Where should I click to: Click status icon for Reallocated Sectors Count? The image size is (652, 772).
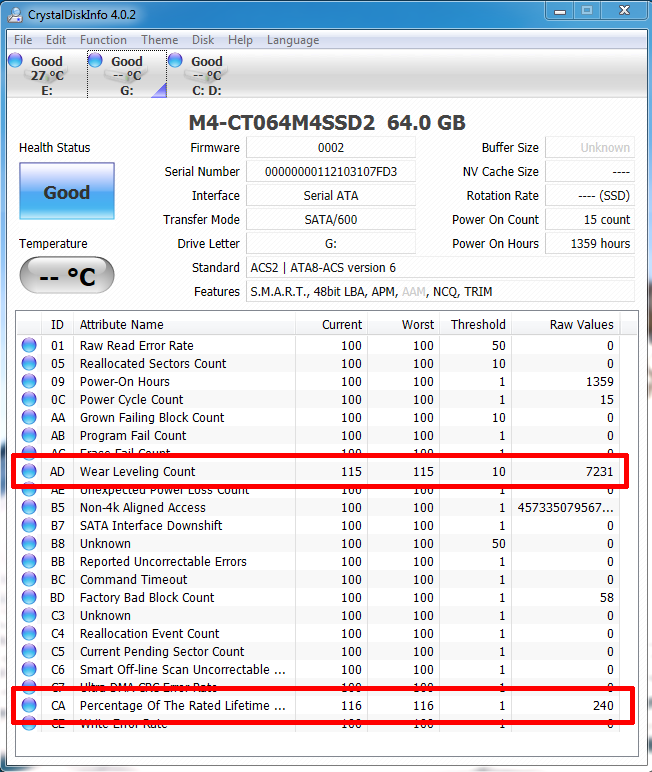point(29,363)
